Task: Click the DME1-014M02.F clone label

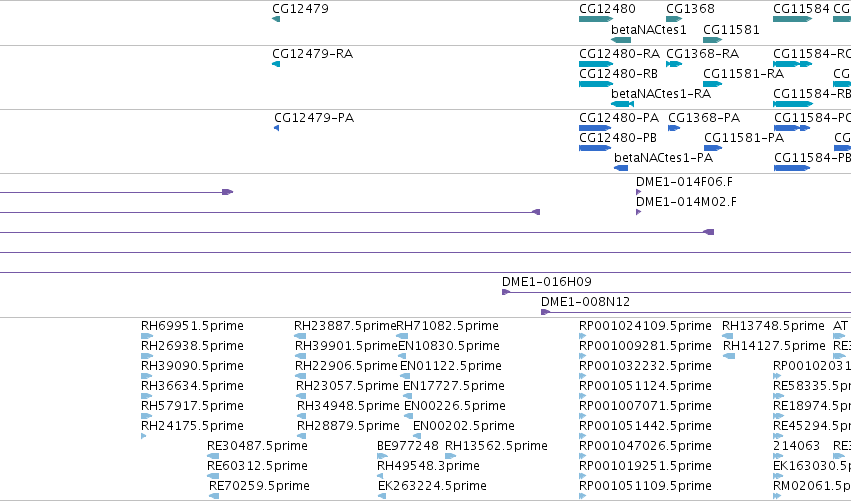Action: 687,202
